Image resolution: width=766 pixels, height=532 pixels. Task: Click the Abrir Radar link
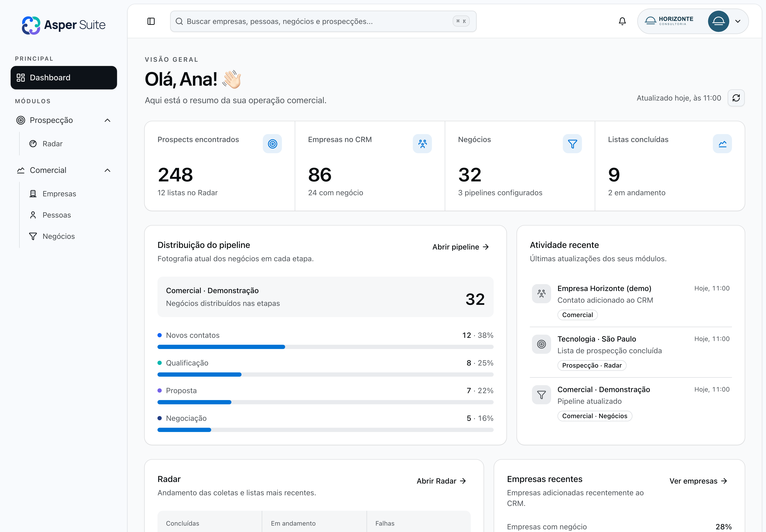[x=441, y=481]
